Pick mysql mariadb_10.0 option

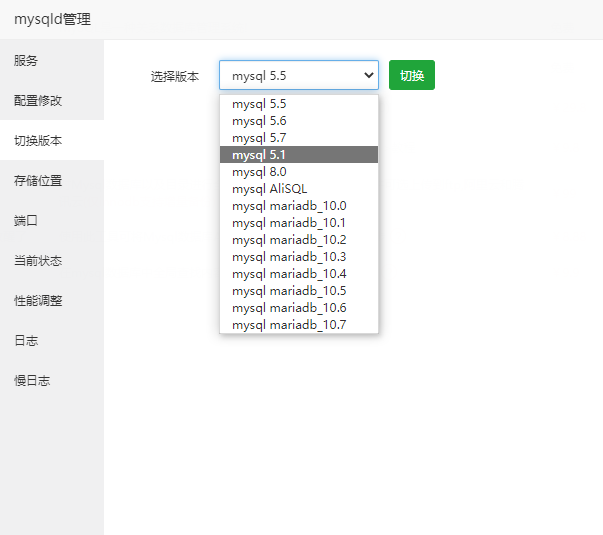(299, 206)
